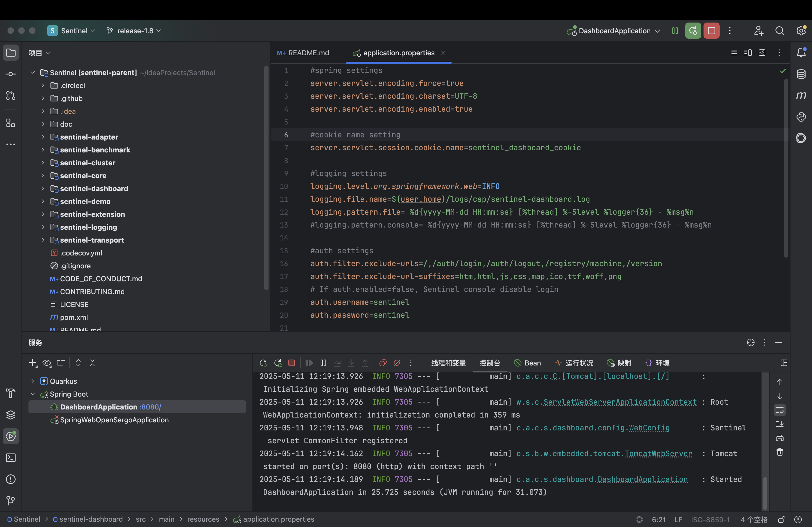
Task: Open the Problems tool window icon
Action: [x=10, y=479]
